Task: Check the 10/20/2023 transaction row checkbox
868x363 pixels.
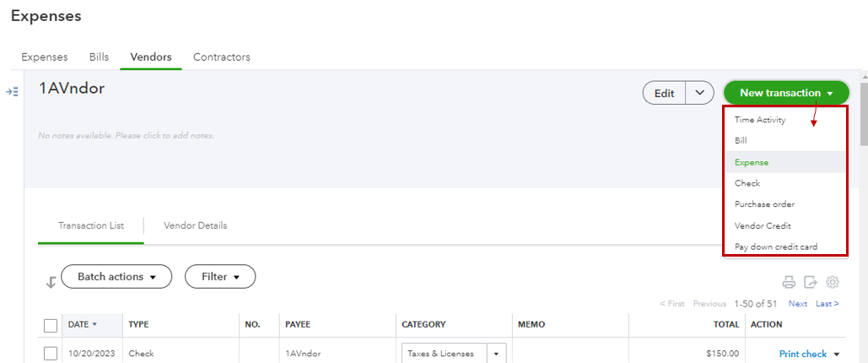Action: [x=51, y=354]
